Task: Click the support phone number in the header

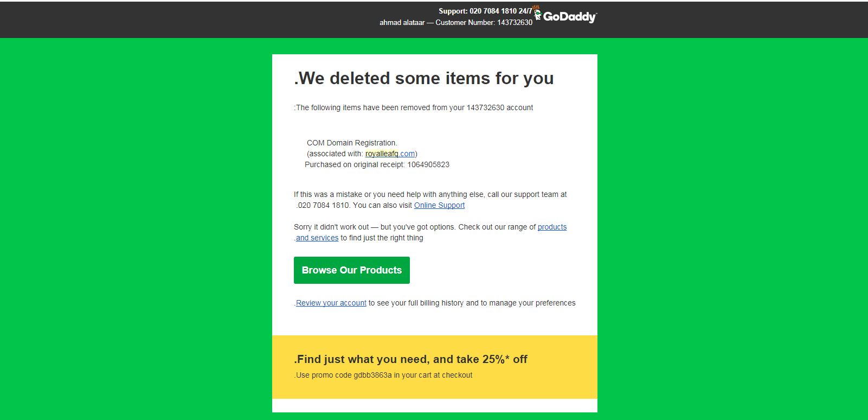Action: (492, 11)
